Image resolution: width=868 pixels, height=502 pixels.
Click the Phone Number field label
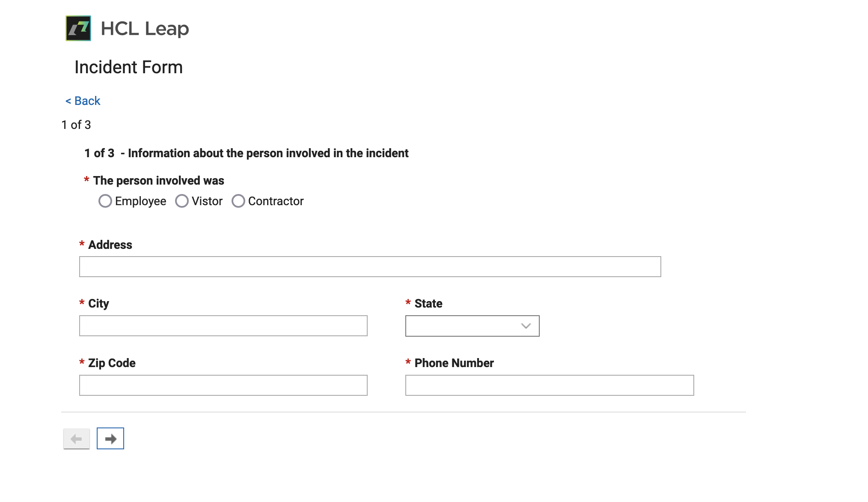click(454, 363)
